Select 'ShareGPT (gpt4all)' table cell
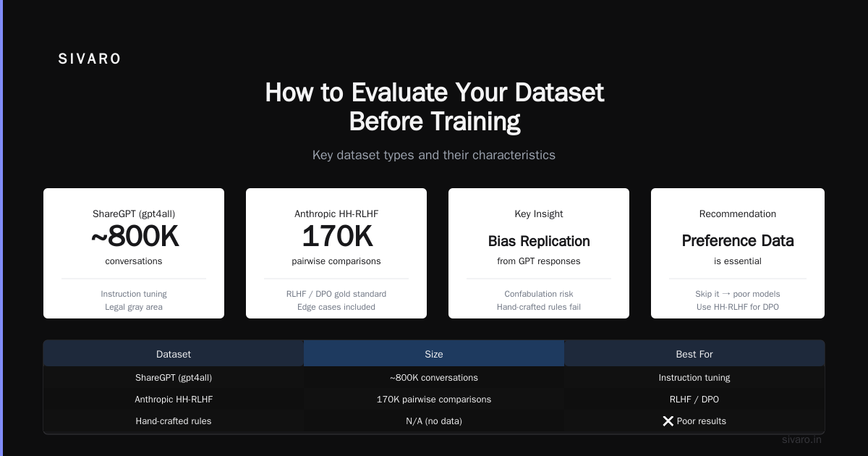The image size is (868, 456). coord(174,378)
